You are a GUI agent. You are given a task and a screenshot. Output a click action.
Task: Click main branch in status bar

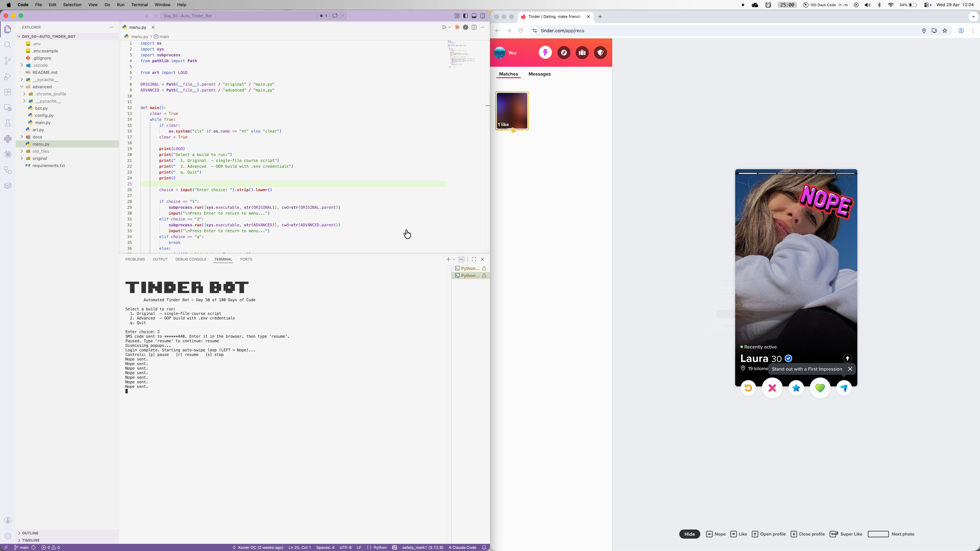[x=22, y=548]
